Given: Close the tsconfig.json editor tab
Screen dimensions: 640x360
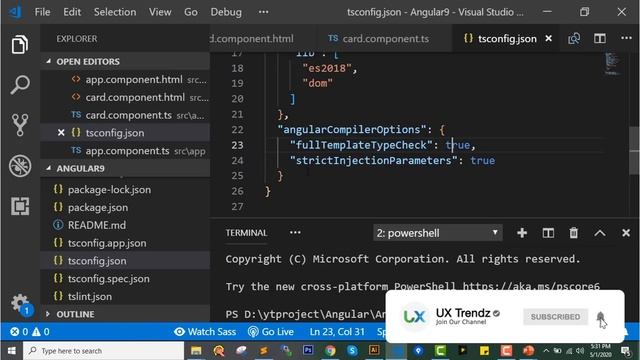Looking at the screenshot, I should tap(549, 38).
